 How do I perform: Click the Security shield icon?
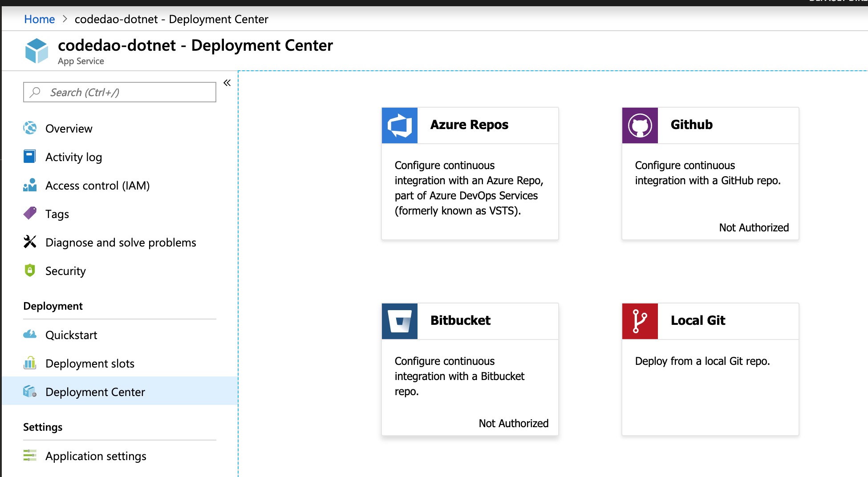(x=30, y=271)
